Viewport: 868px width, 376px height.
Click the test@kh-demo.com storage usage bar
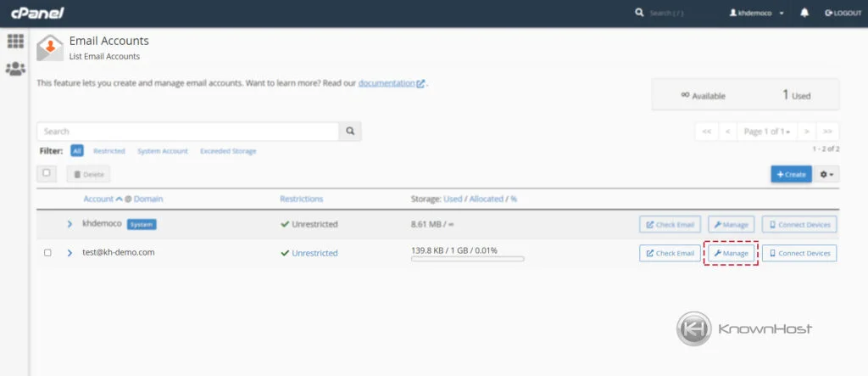[x=467, y=259]
